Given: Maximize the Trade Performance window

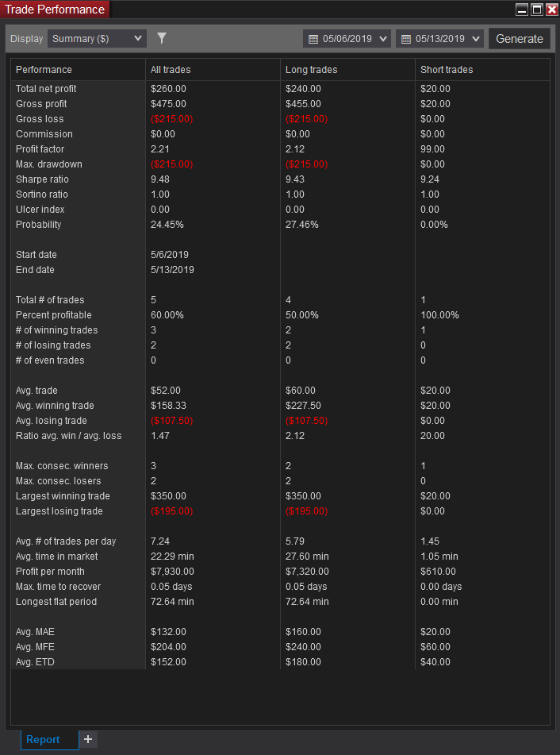Looking at the screenshot, I should tap(537, 10).
